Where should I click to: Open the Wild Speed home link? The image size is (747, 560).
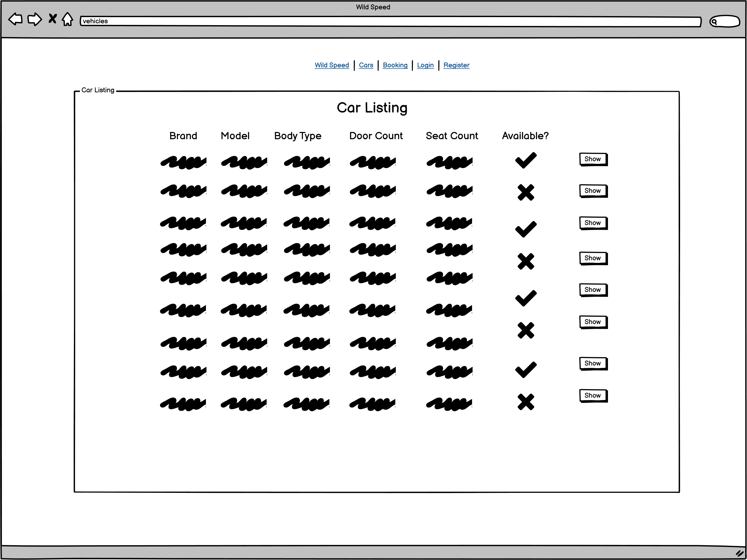pos(332,65)
